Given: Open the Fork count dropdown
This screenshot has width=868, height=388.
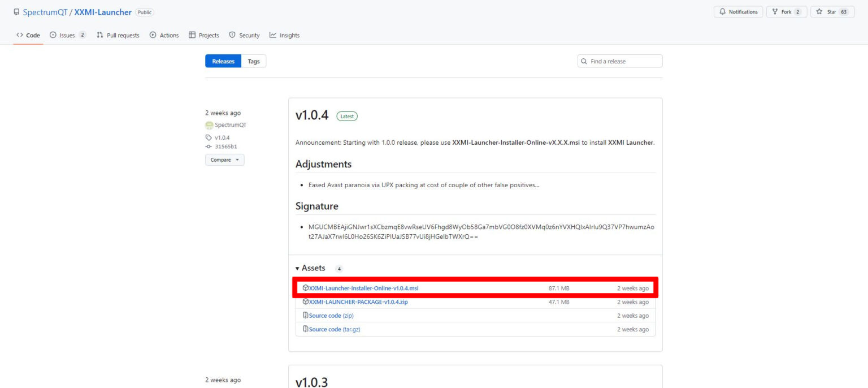Looking at the screenshot, I should tap(797, 11).
